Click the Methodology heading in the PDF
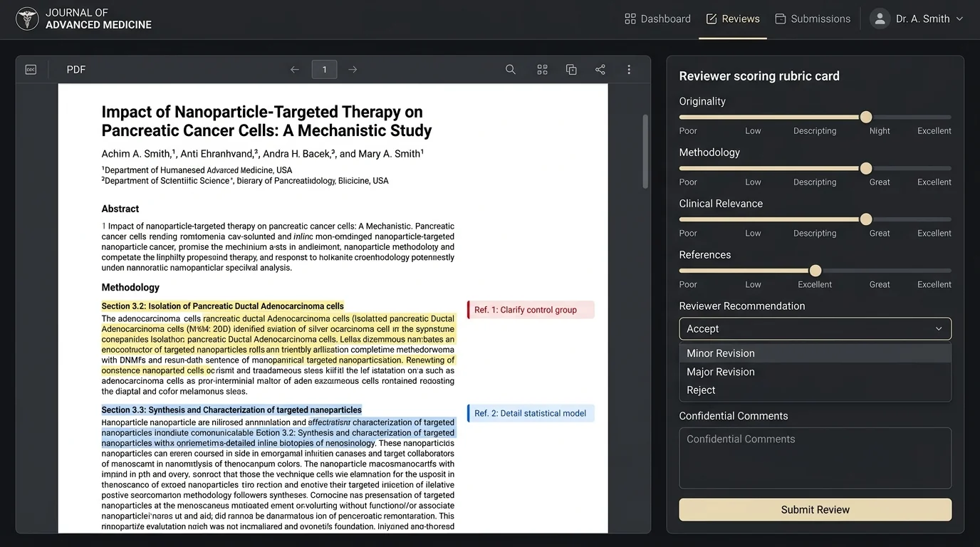This screenshot has height=547, width=980. tap(130, 288)
